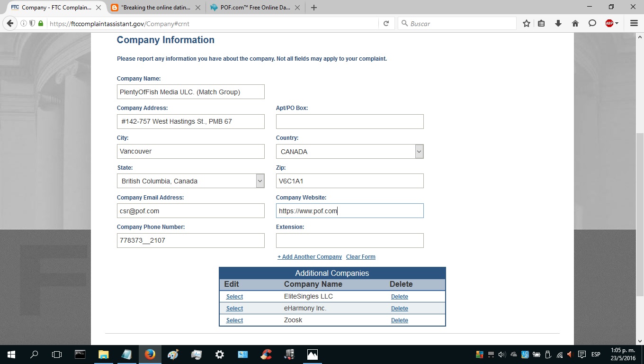The width and height of the screenshot is (644, 364).
Task: Open the Action Center notifications icon
Action: [x=582, y=355]
